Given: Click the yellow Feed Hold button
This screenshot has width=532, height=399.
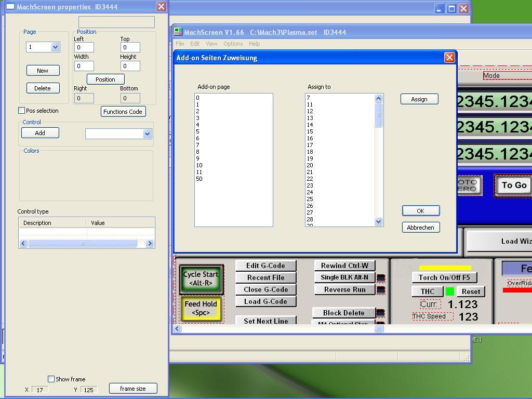Looking at the screenshot, I should pyautogui.click(x=201, y=309).
